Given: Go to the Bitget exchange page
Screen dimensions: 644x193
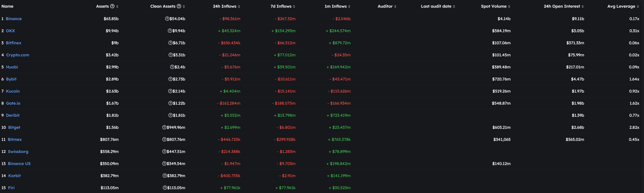Looking at the screenshot, I should [14, 127].
